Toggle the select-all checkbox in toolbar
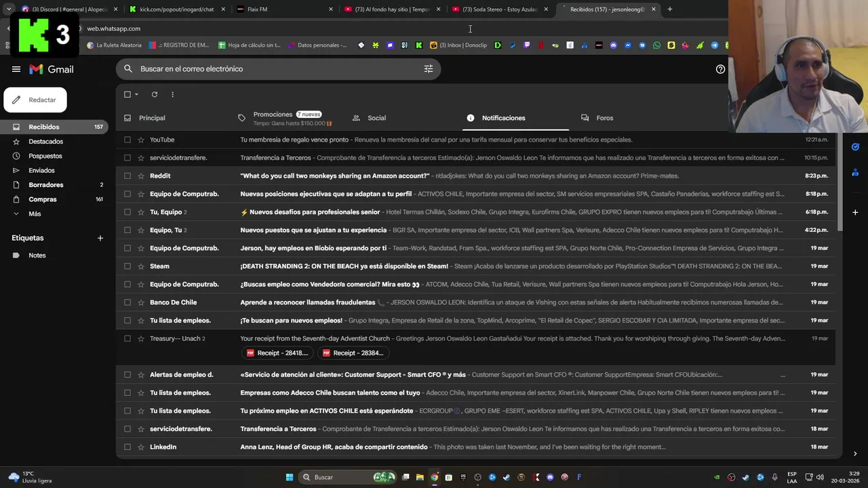Viewport: 868px width, 488px height. pyautogui.click(x=127, y=94)
